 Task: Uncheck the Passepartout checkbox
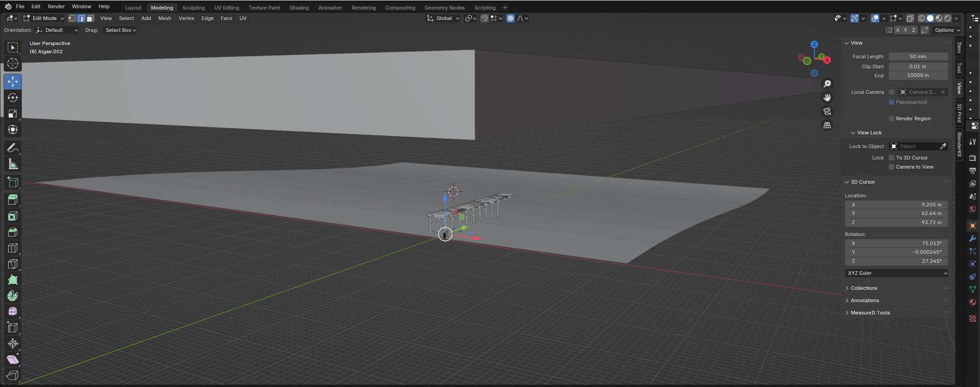click(x=891, y=102)
